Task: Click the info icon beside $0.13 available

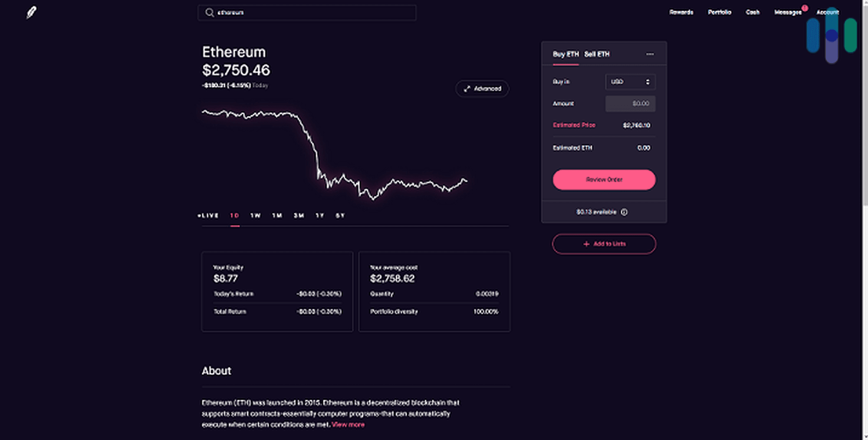Action: (x=624, y=212)
